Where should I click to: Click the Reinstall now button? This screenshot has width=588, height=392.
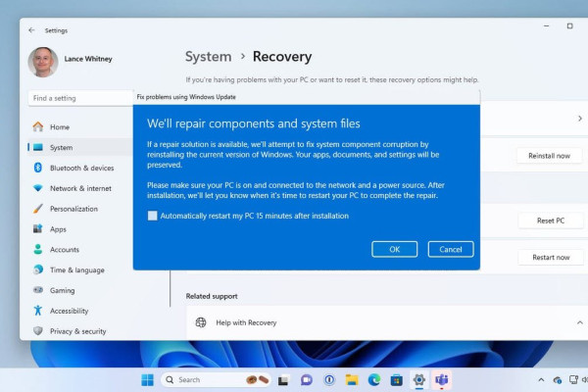(549, 156)
